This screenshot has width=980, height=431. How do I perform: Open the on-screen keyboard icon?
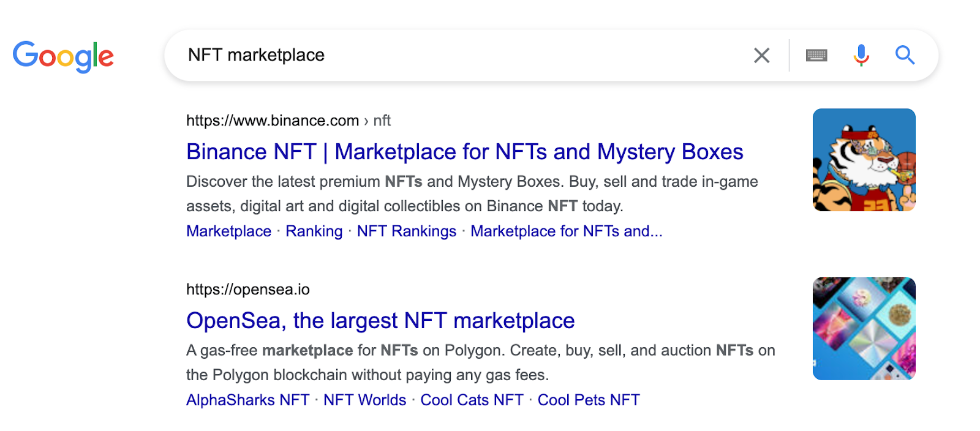(816, 56)
